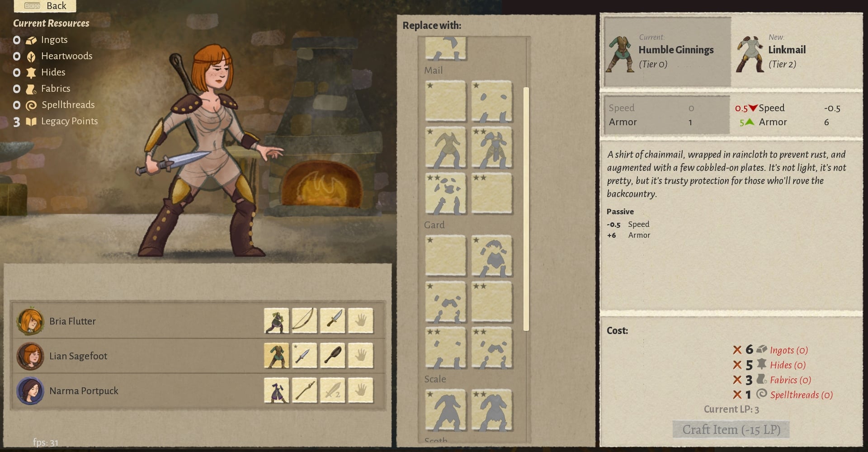
Task: Pick blank two-star Gard armor in second row
Action: pos(492,301)
